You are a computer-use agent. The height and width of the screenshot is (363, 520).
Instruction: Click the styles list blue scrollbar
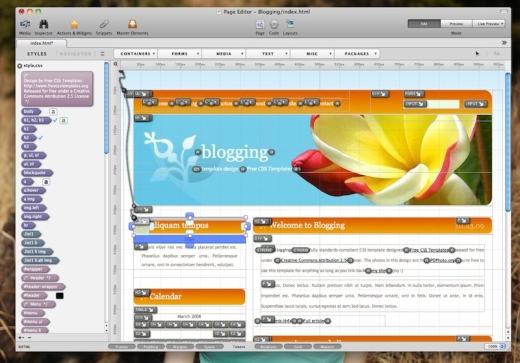pos(106,108)
